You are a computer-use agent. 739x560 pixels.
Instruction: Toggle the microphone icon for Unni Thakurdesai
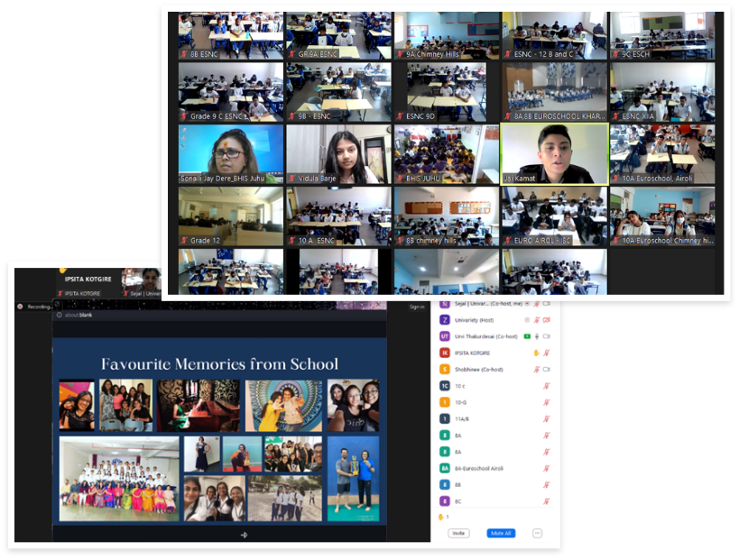point(537,335)
